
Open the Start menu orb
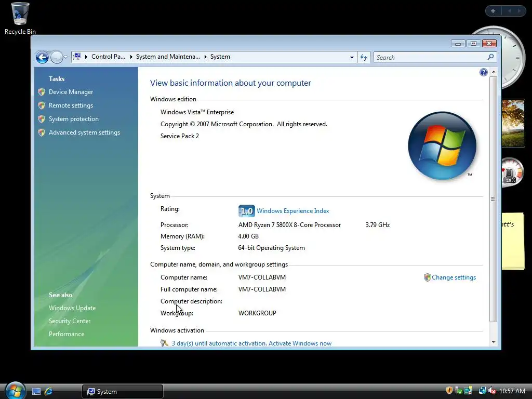[16, 391]
